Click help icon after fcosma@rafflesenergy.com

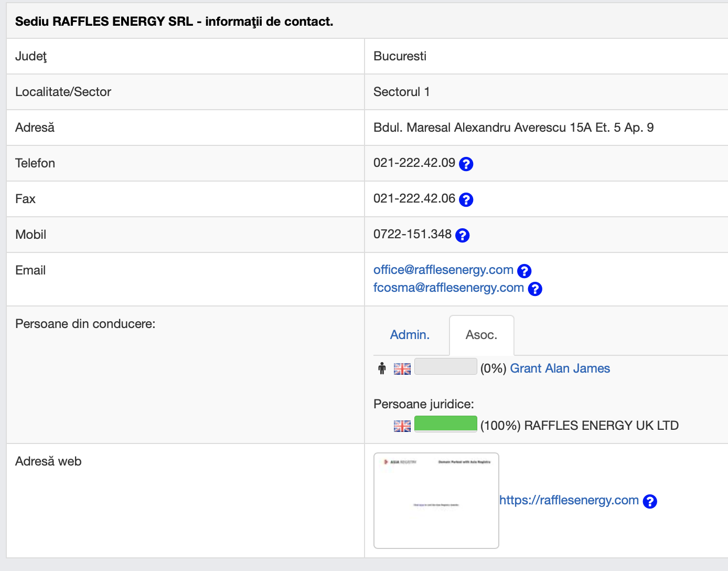[534, 289]
